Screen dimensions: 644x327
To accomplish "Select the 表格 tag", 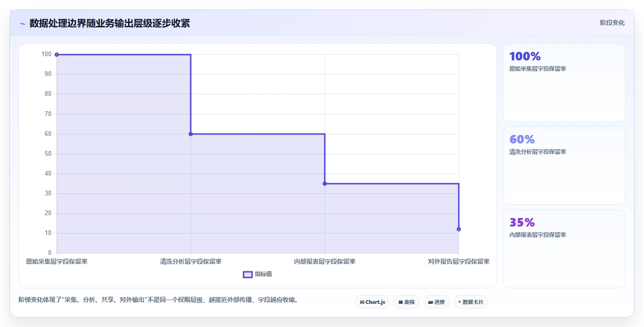I will [406, 302].
